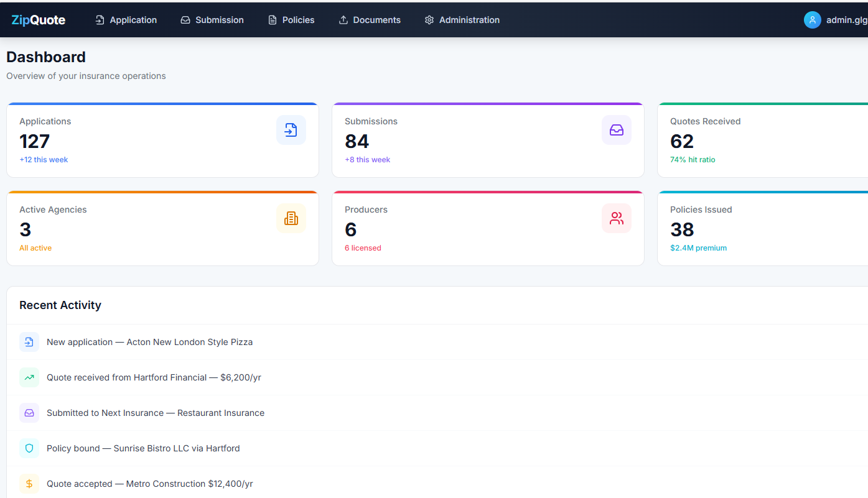The height and width of the screenshot is (498, 868).
Task: Click the new application icon beside Acton Pizza
Action: point(29,342)
